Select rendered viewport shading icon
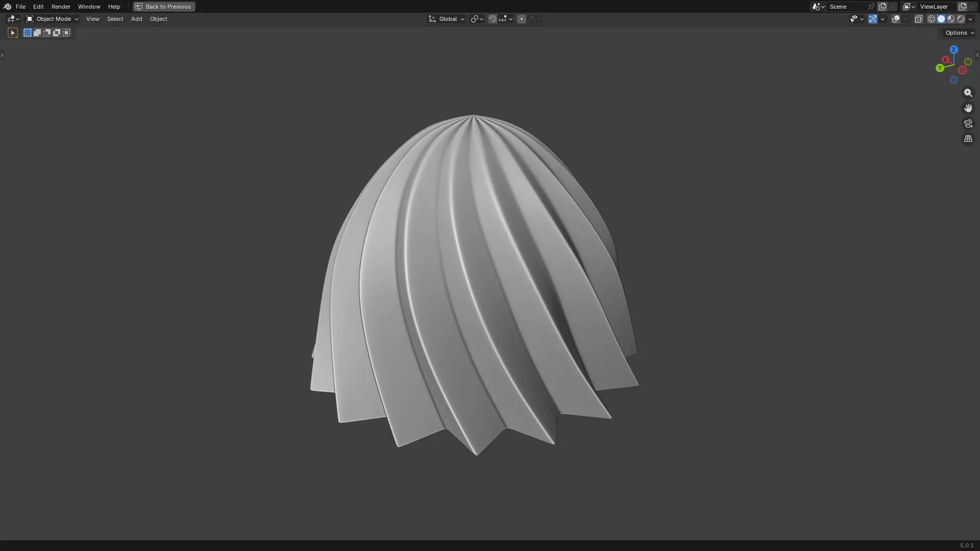The width and height of the screenshot is (980, 551). [x=961, y=19]
